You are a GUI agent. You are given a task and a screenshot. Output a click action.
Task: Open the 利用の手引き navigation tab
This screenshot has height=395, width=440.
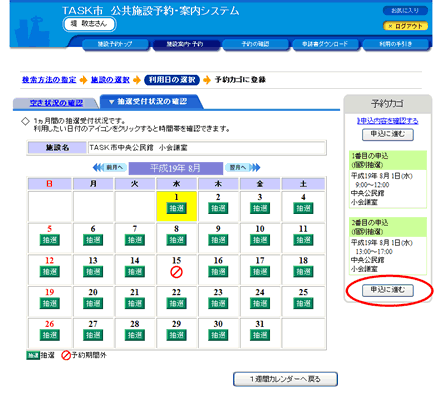395,44
